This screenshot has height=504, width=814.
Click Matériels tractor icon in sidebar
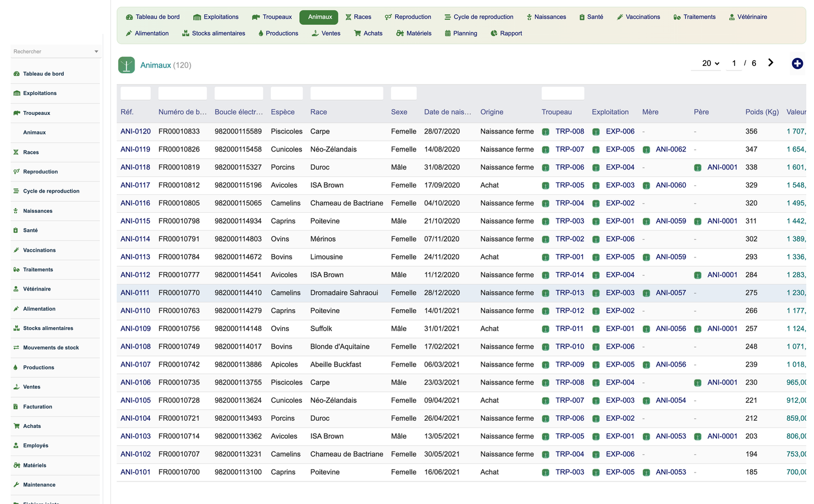click(x=16, y=465)
